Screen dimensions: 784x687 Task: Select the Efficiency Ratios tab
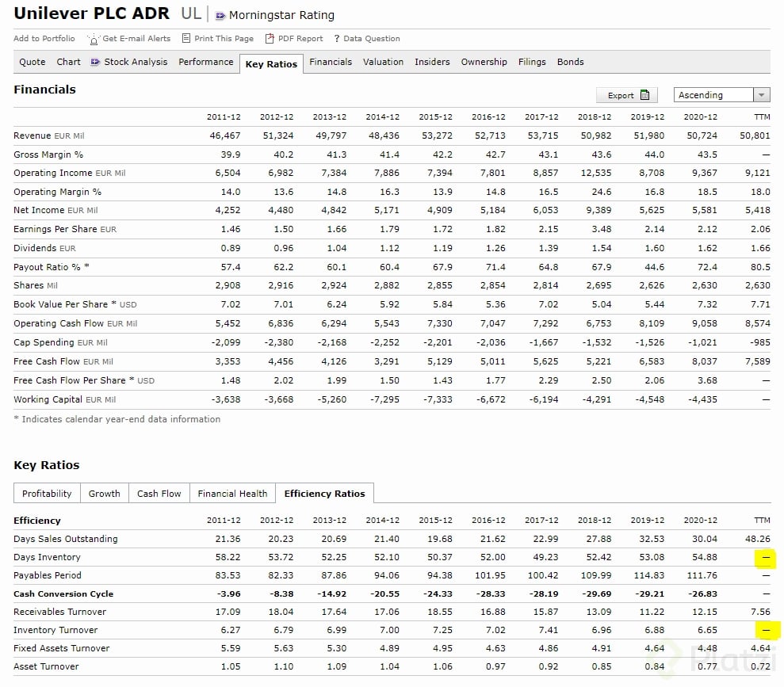[324, 493]
